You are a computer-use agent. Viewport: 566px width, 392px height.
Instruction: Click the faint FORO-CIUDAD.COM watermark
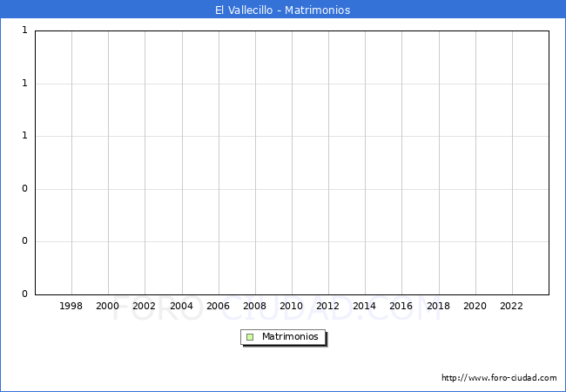click(x=282, y=308)
